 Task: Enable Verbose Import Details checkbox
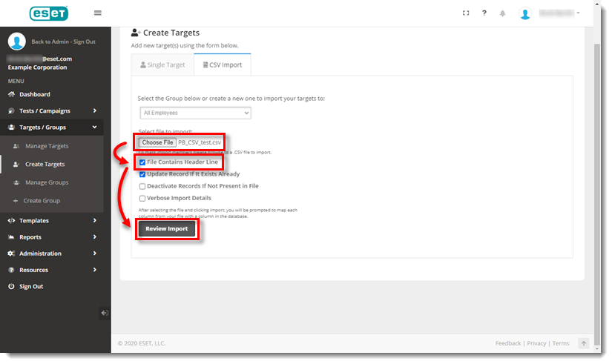tap(142, 198)
